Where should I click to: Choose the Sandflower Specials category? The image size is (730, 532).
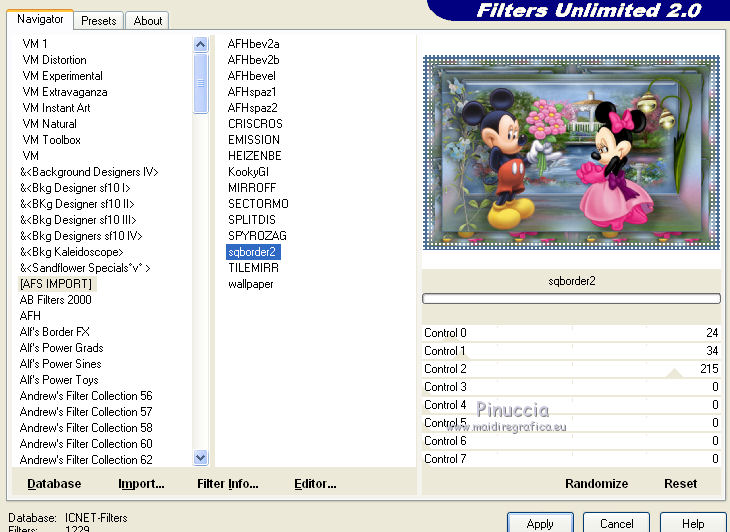point(85,268)
